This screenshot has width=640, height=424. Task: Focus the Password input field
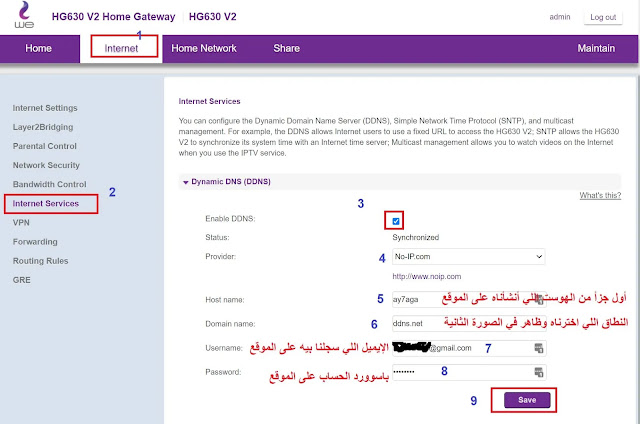pos(469,372)
